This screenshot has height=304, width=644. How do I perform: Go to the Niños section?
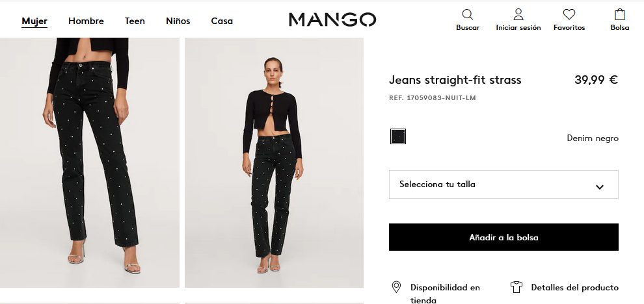pyautogui.click(x=178, y=21)
